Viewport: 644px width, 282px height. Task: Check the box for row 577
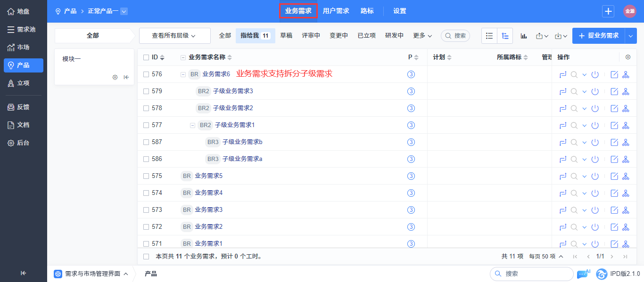pyautogui.click(x=146, y=125)
